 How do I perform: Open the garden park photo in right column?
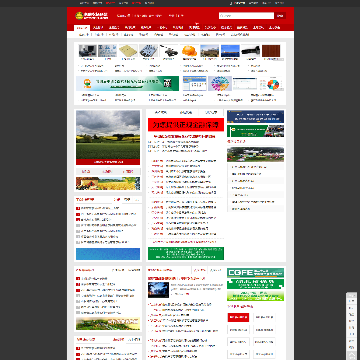coord(256,154)
